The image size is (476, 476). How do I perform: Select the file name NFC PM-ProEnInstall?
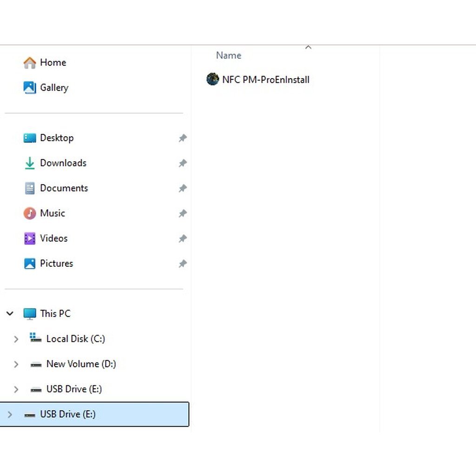265,79
